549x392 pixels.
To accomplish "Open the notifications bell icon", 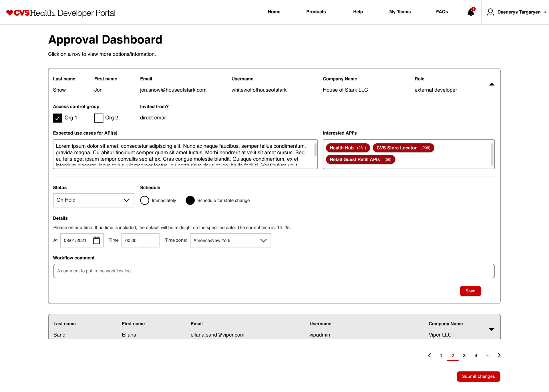I will pos(471,12).
